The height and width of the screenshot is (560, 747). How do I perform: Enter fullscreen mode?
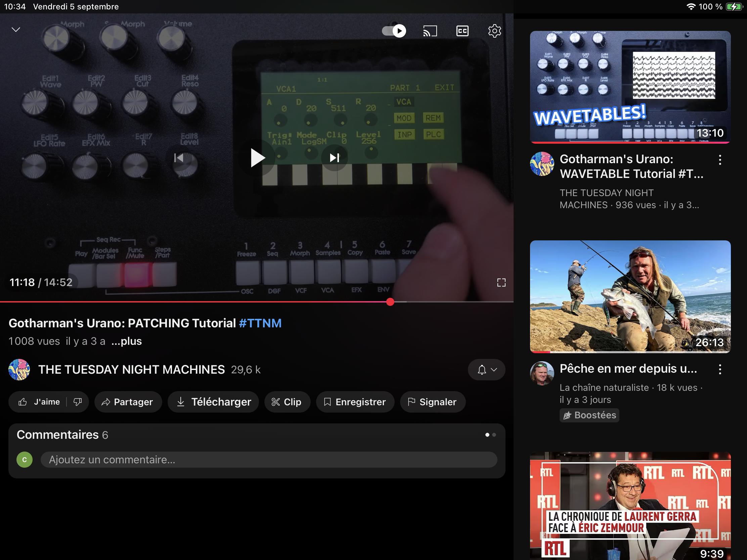pos(501,283)
